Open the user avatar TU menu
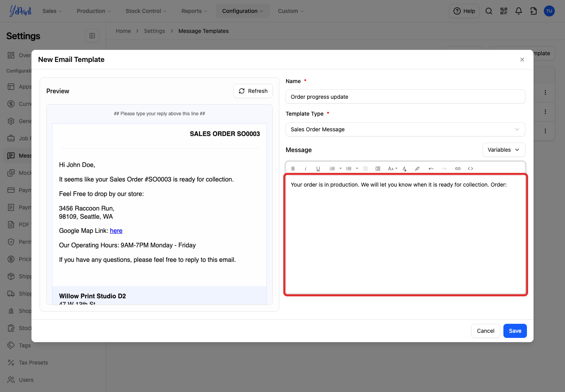The image size is (565, 392). (549, 11)
